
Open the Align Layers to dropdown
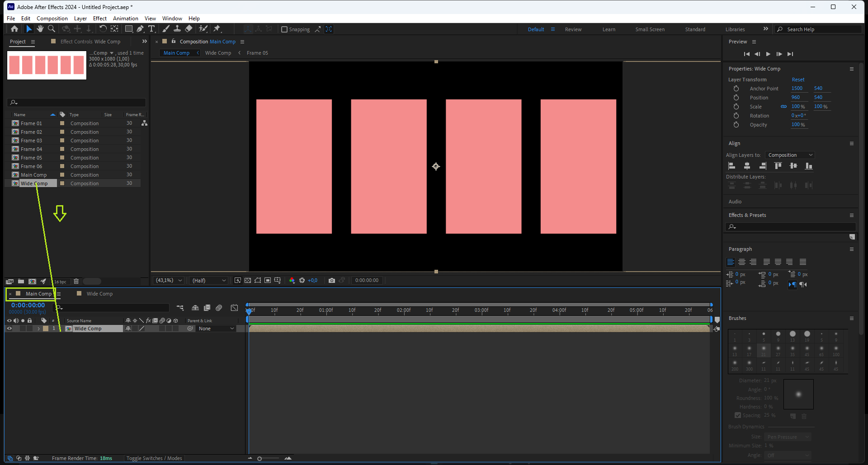tap(790, 155)
